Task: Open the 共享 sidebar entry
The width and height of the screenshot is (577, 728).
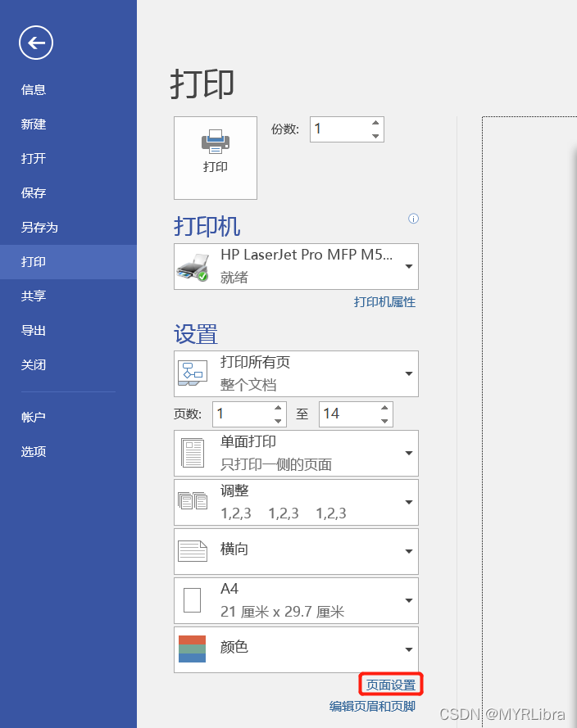Action: pyautogui.click(x=34, y=296)
